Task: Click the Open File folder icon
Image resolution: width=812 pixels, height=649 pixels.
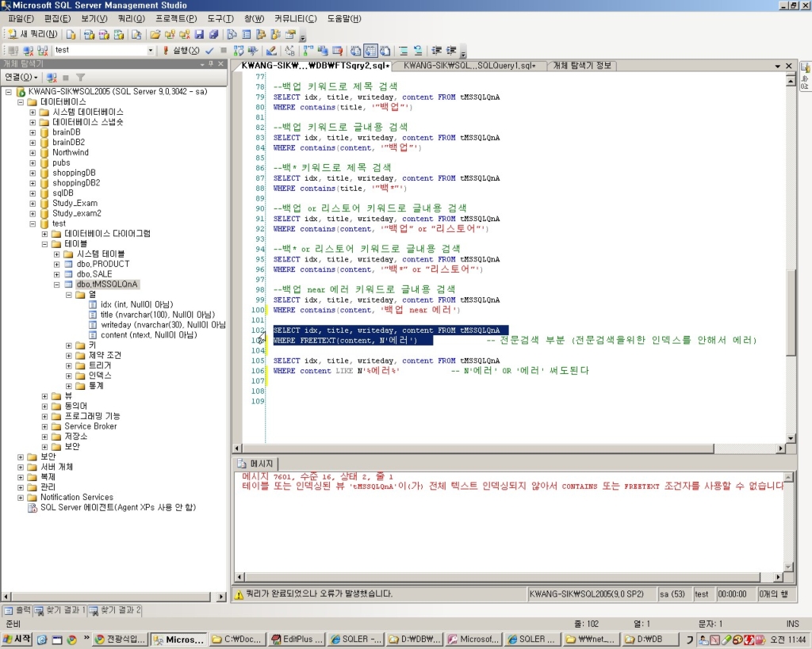Action: (155, 34)
